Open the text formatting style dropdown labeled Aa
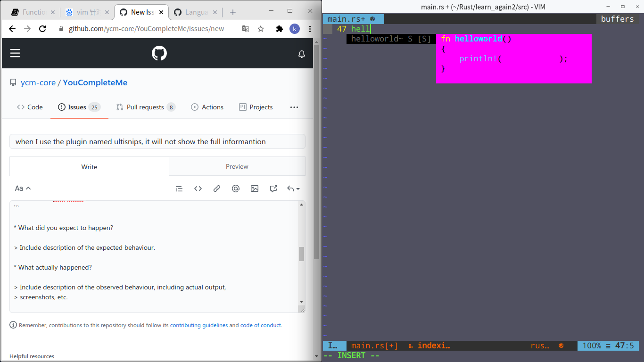 (x=22, y=188)
